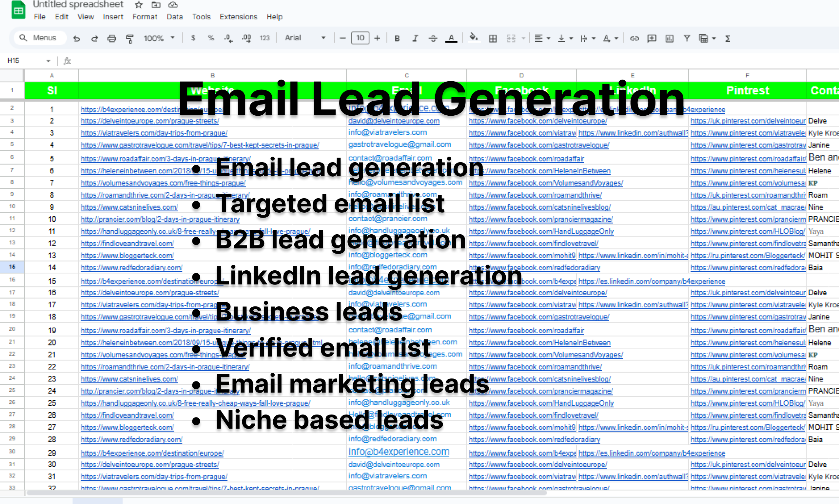Viewport: 839px width, 504px height.
Task: Expand the Name box dropdown arrow
Action: pos(48,61)
